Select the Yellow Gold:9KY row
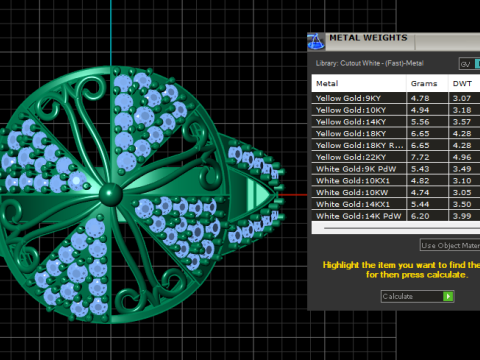Image resolution: width=480 pixels, height=360 pixels. click(396, 98)
